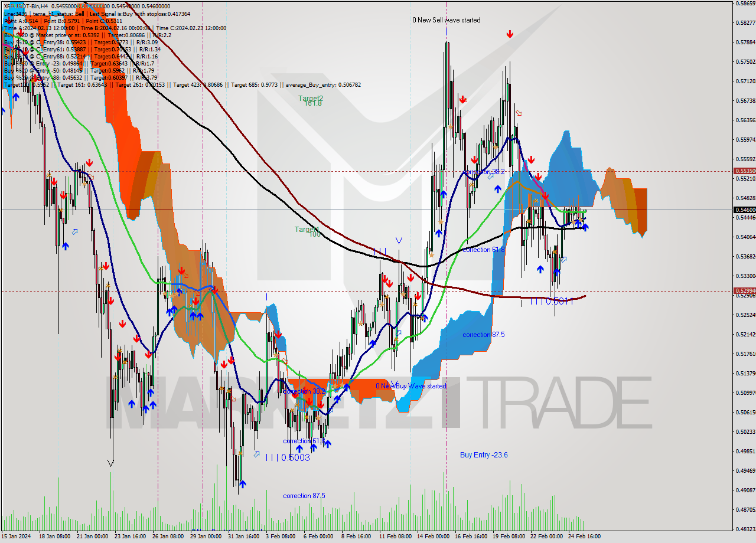
Task: Click the '11 Feb 08:00' time axis label
Action: click(395, 537)
